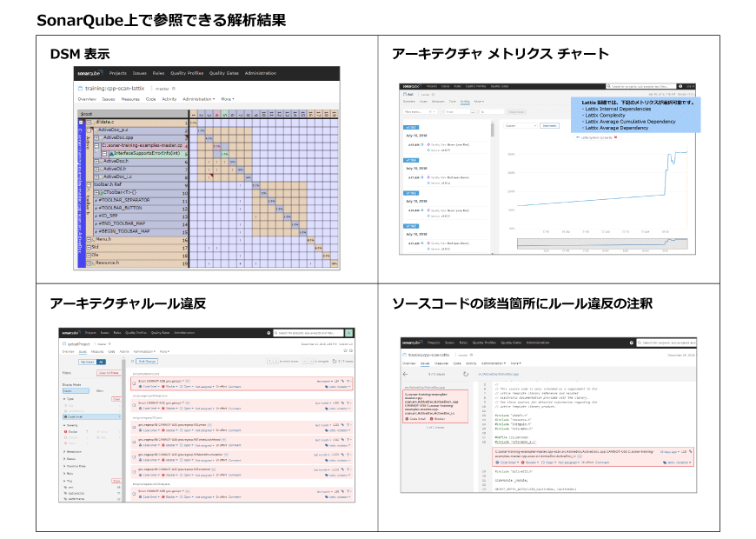Screen dimensions: 756x539
Task: Collapse C:.sonar-training-examples-master row in DSM
Action: point(96,146)
